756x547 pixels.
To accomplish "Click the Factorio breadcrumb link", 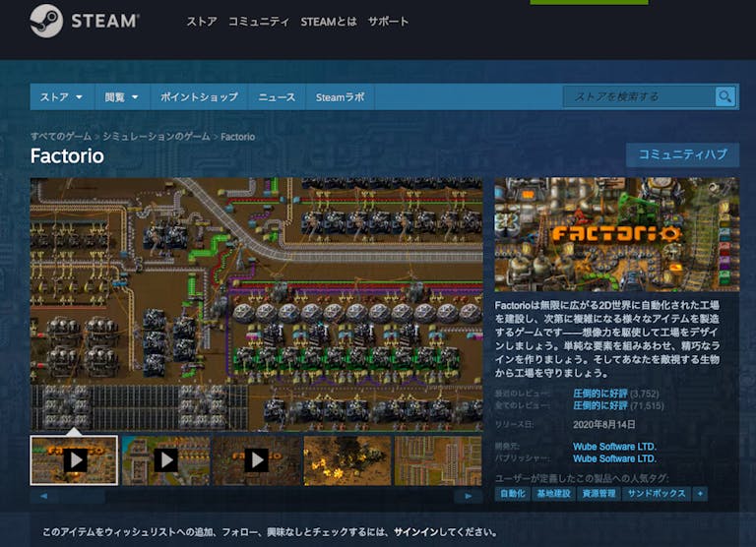I will (x=237, y=137).
